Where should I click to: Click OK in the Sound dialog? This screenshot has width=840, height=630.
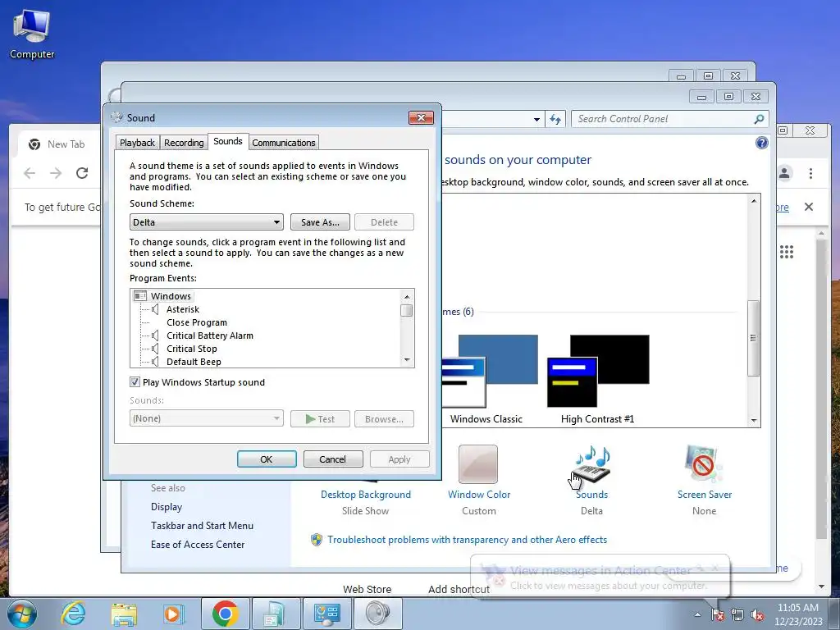pos(267,459)
